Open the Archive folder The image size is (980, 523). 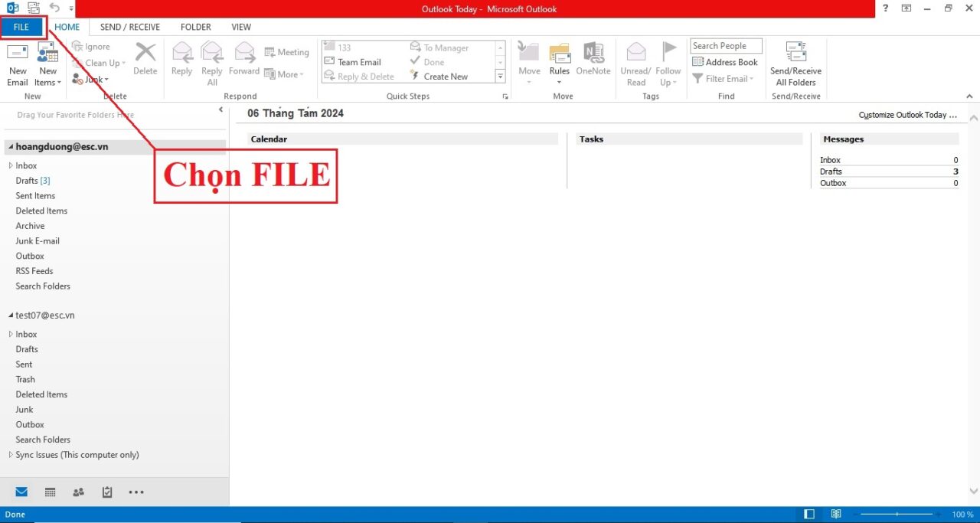click(30, 226)
